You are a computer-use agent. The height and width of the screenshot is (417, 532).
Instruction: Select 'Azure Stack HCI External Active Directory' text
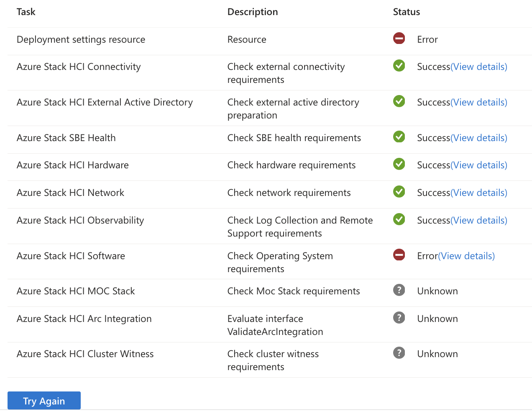105,103
